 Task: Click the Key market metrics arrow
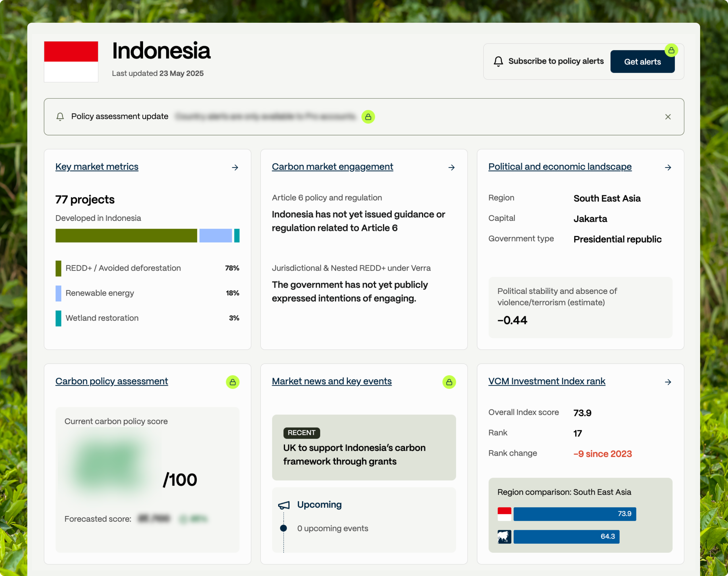point(235,168)
